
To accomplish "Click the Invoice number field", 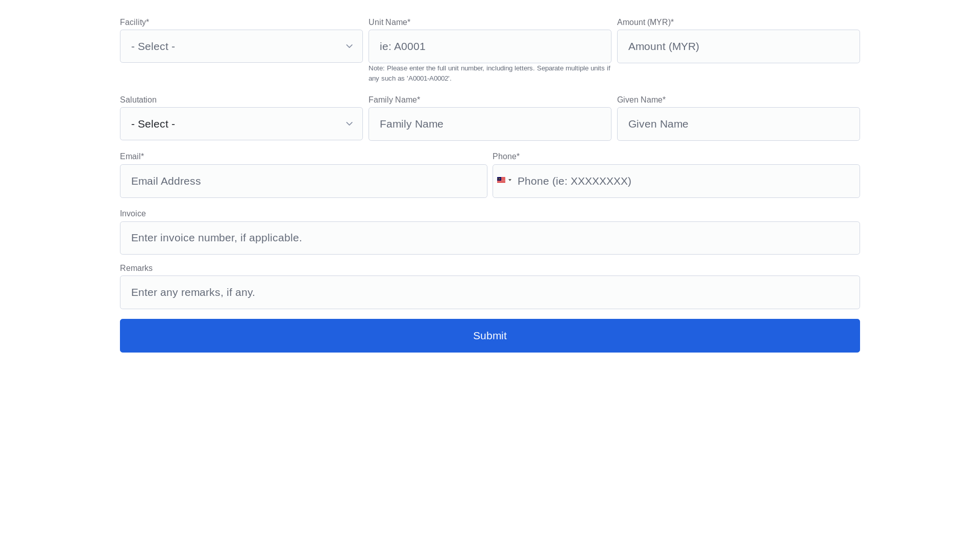I will click(489, 238).
